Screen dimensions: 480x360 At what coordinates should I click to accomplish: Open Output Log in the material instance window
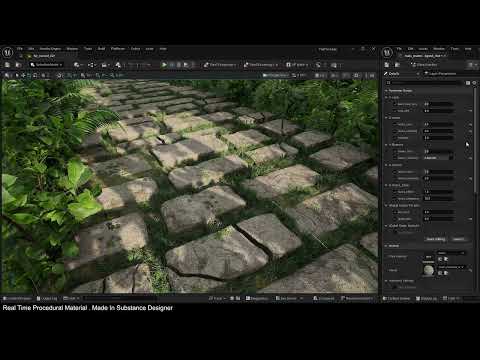coord(426,298)
